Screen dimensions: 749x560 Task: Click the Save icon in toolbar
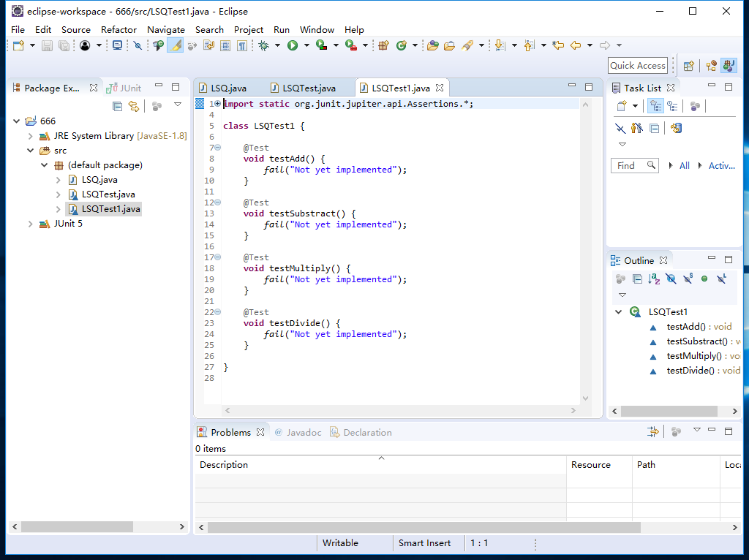47,45
